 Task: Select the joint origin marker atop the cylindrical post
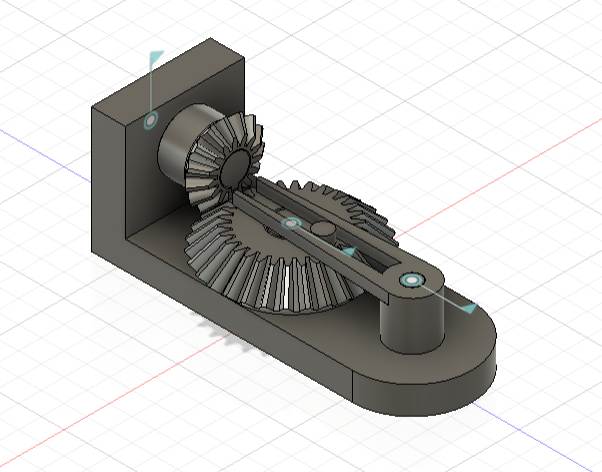[x=411, y=280]
